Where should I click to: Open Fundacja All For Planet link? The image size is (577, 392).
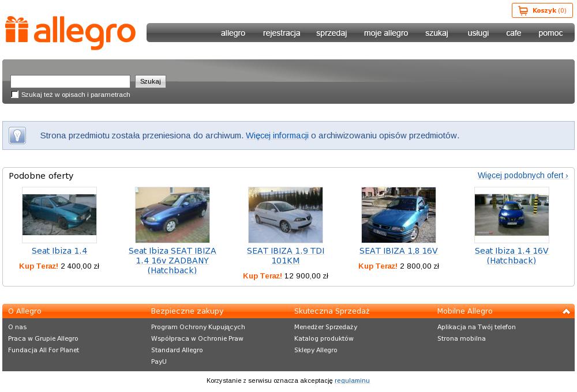coord(43,350)
